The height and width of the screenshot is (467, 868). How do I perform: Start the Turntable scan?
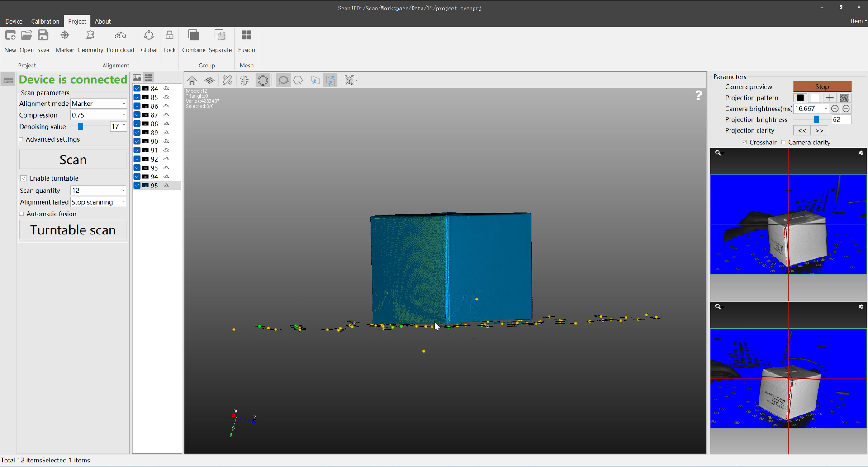tap(73, 230)
